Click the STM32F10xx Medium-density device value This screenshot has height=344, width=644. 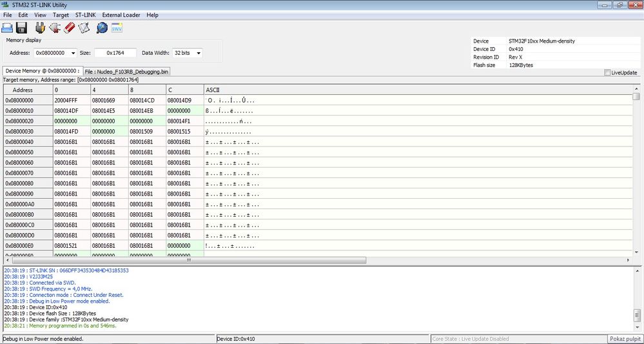[x=542, y=41]
